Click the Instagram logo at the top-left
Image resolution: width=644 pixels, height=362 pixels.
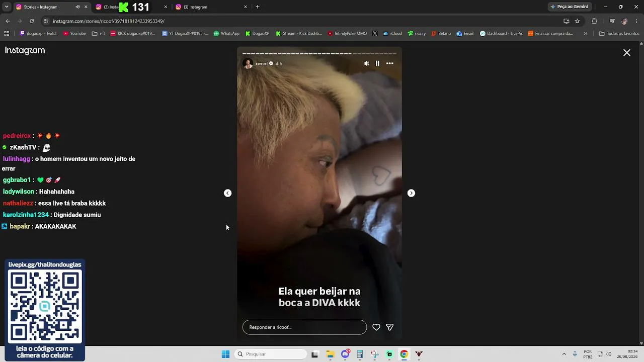(x=25, y=50)
